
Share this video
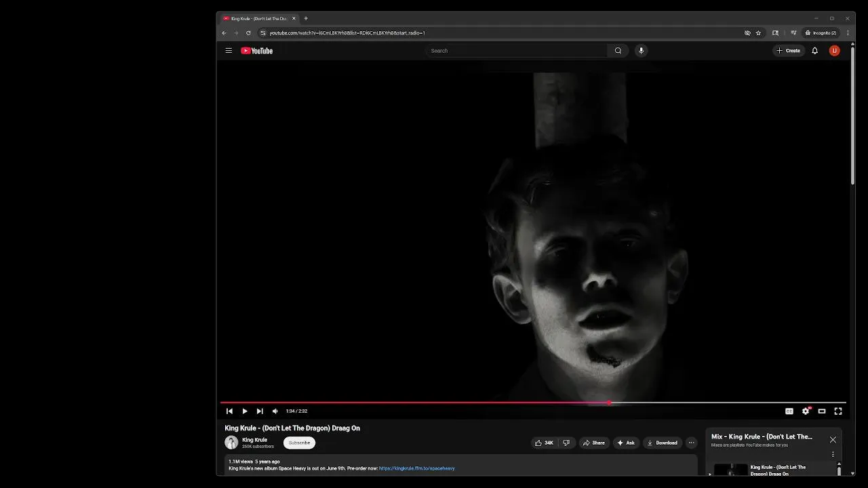coord(593,443)
